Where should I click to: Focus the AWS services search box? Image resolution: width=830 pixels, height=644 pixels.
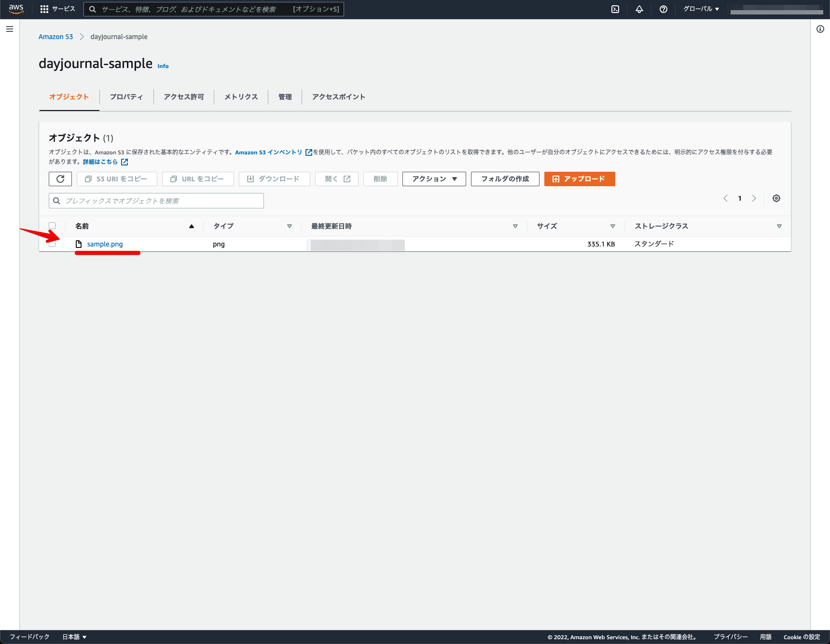click(214, 9)
